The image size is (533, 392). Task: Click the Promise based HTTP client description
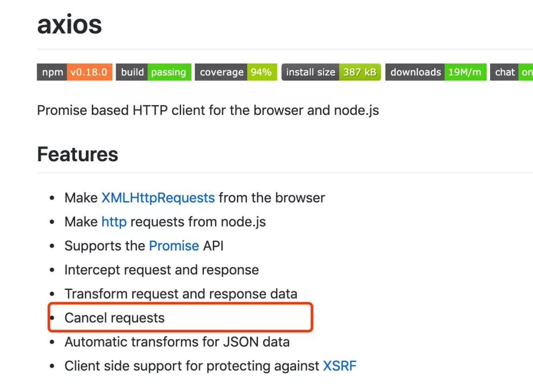point(208,110)
